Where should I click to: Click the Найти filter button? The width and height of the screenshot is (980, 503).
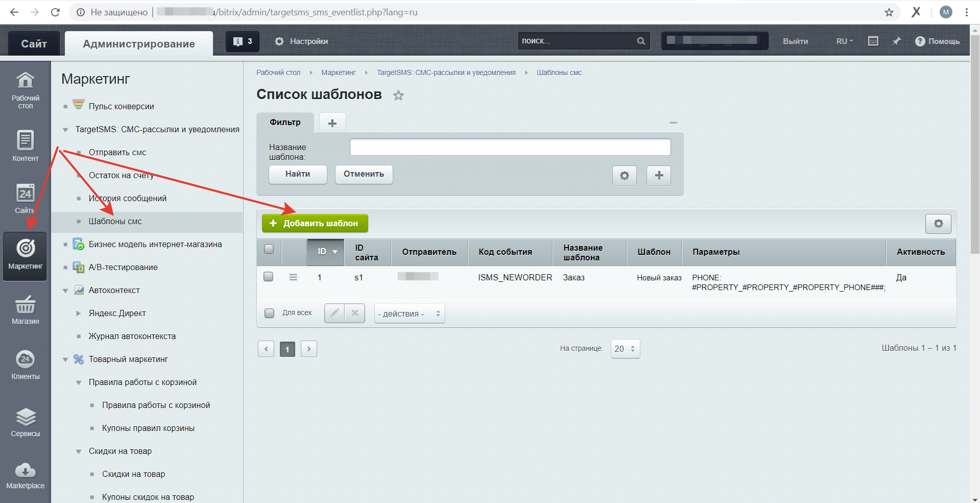point(298,174)
